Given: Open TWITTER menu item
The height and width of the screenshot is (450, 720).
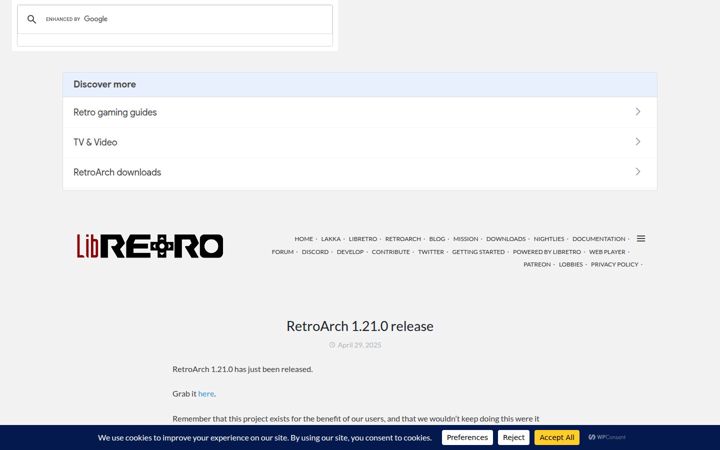Looking at the screenshot, I should [x=431, y=252].
